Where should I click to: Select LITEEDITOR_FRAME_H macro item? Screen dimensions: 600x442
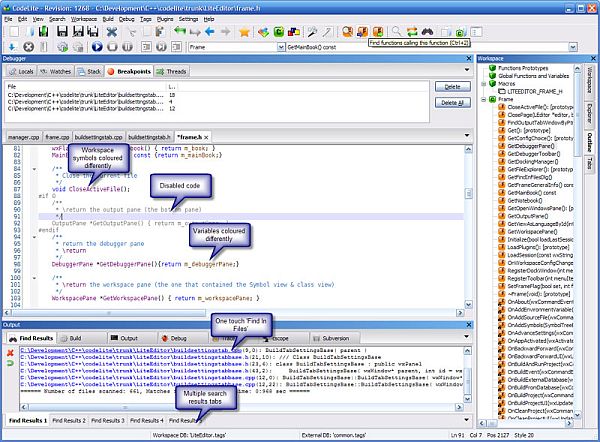[530, 91]
